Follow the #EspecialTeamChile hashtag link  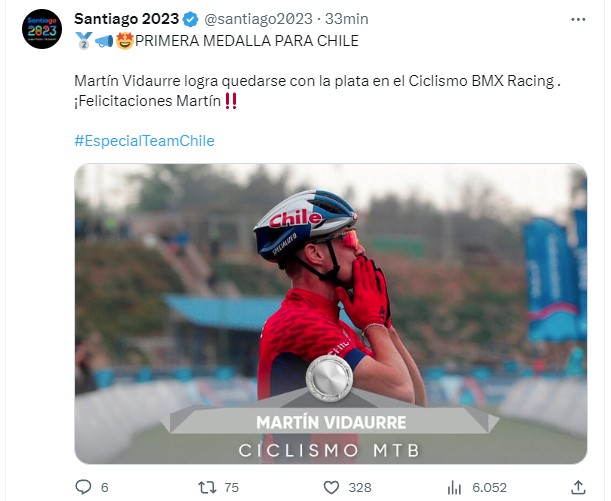click(x=144, y=141)
